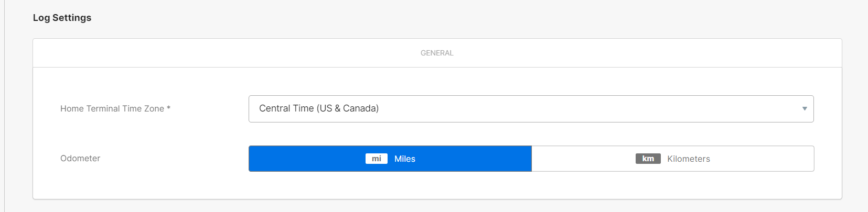Click empty area of the time zone field
Viewport: 868px width, 212px height.
click(577, 109)
